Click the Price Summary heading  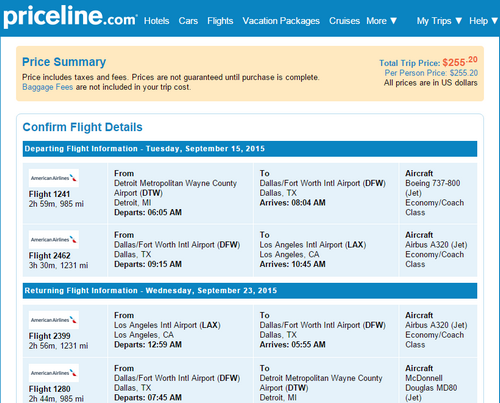click(x=64, y=62)
